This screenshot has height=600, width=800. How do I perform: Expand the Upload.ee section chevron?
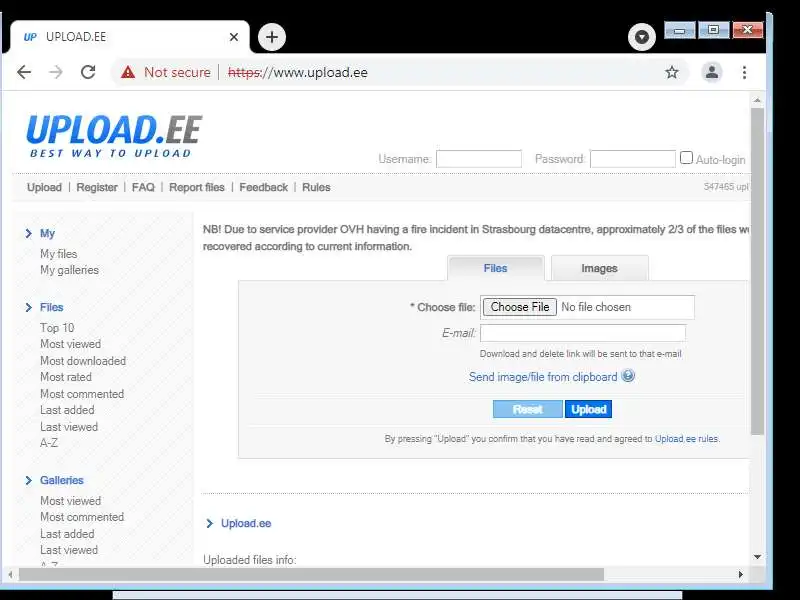(209, 523)
